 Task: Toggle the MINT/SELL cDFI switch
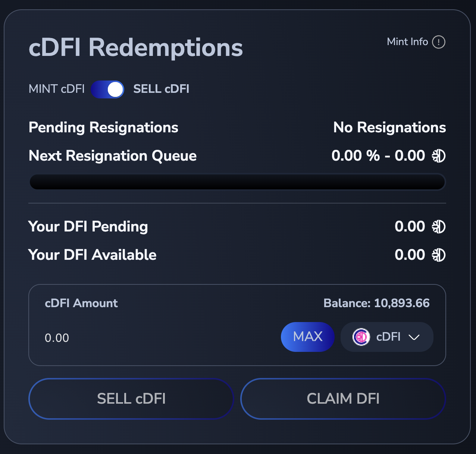point(107,89)
